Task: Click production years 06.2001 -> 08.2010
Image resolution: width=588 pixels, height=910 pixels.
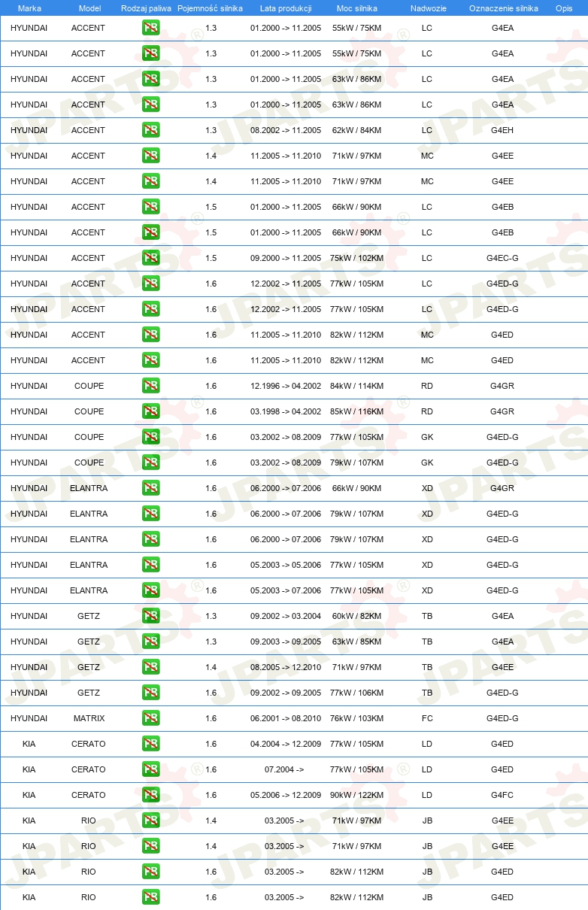Action: pos(286,718)
